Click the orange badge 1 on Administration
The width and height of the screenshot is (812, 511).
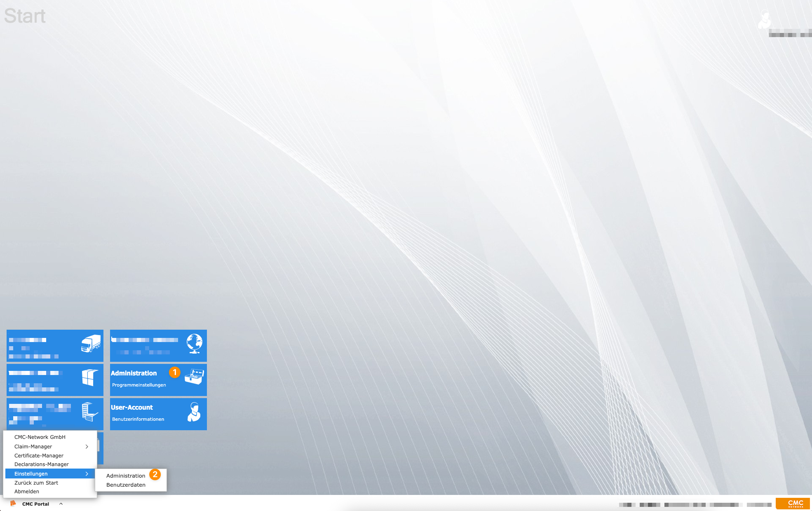pos(175,373)
